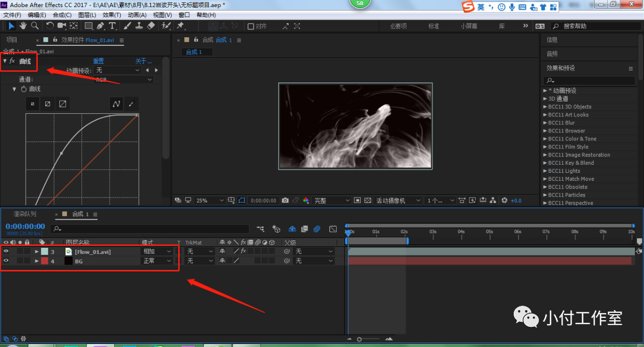Screen dimensions: 644x347
Task: Open the 25% magnification dropdown
Action: pyautogui.click(x=209, y=200)
